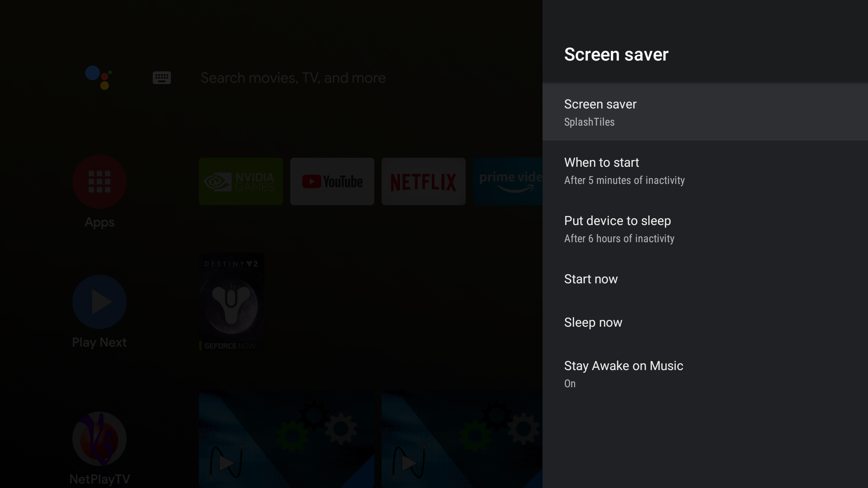Expand When to start inactivity timer
The image size is (868, 488).
click(705, 170)
